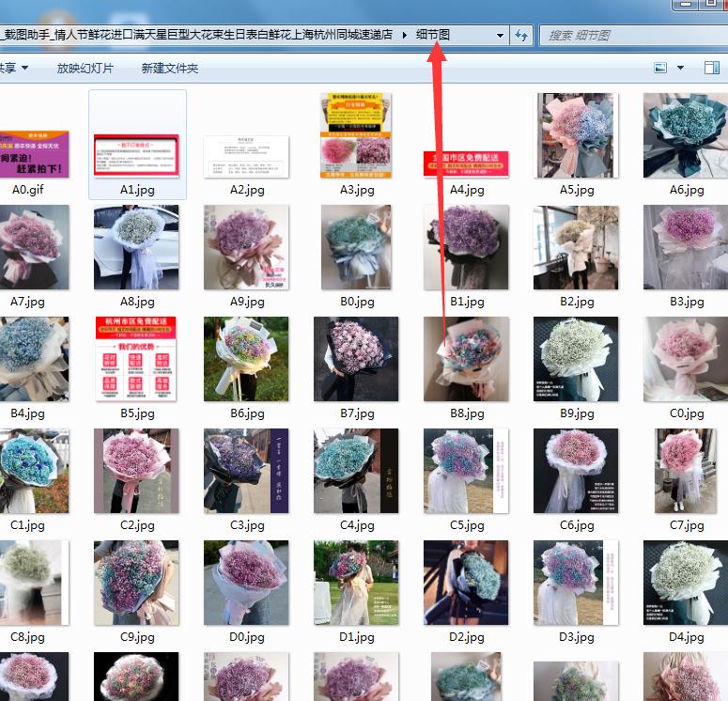Click the change view icon
This screenshot has height=701, width=728.
point(660,68)
